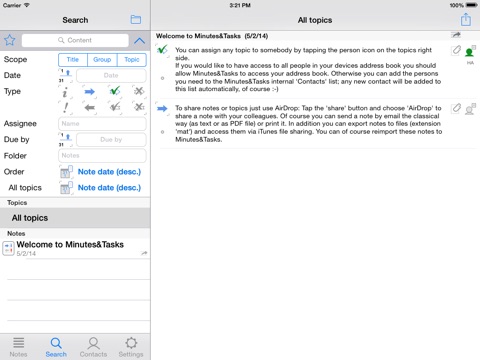Filter by gray X type icon in second row
Screen dimensions: 480x360
click(x=139, y=107)
